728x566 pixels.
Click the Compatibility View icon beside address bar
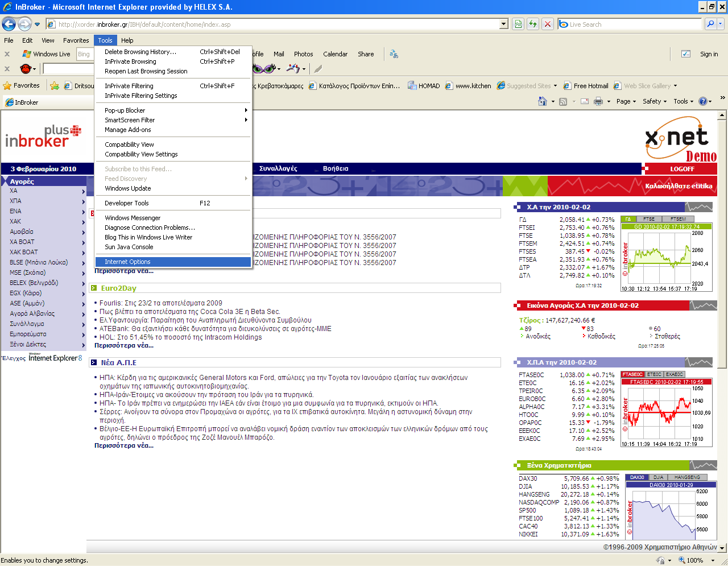coord(518,24)
